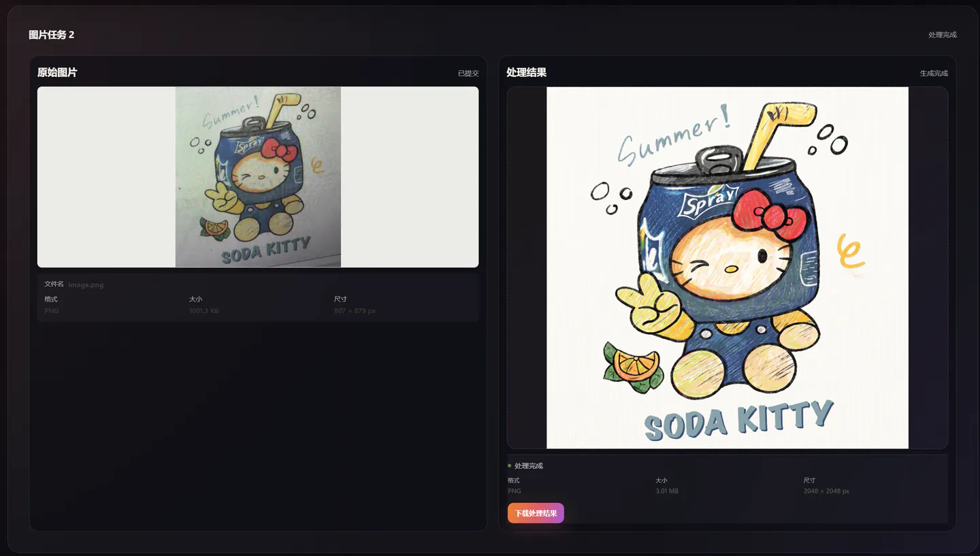Click the 生成完成 status label

[934, 73]
